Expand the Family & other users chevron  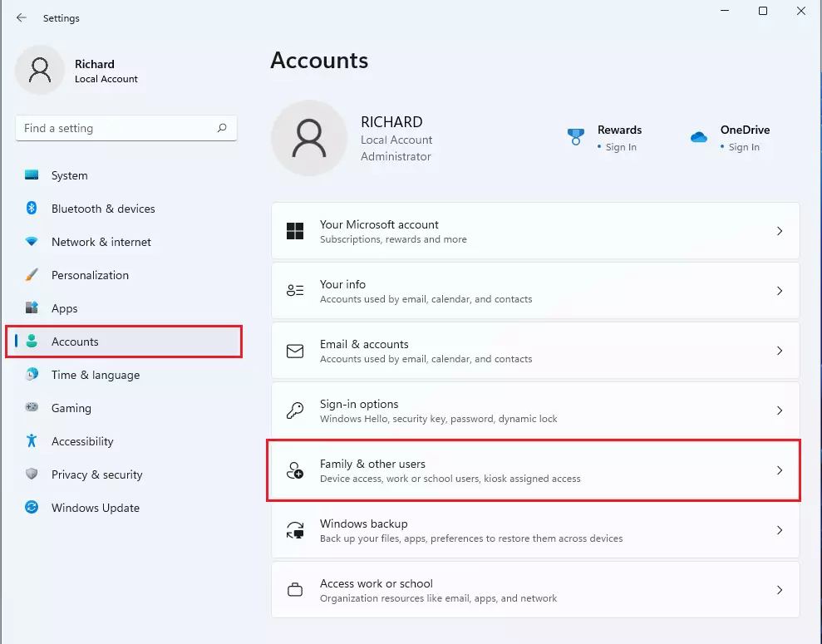point(780,470)
